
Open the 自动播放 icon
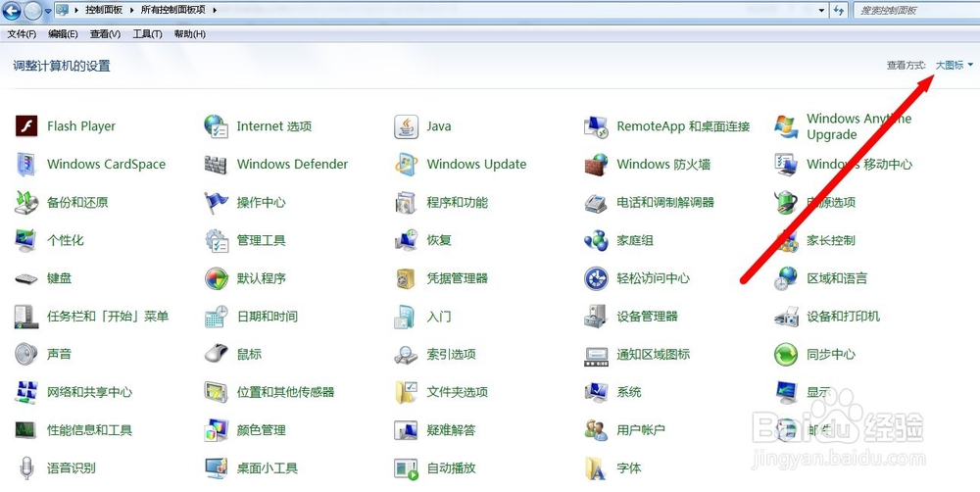[x=407, y=468]
